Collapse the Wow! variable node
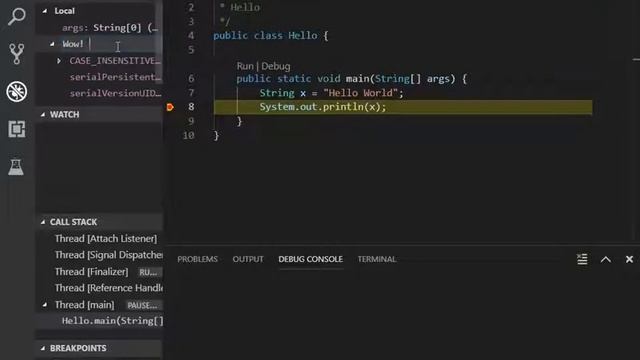This screenshot has height=360, width=640. tap(52, 44)
